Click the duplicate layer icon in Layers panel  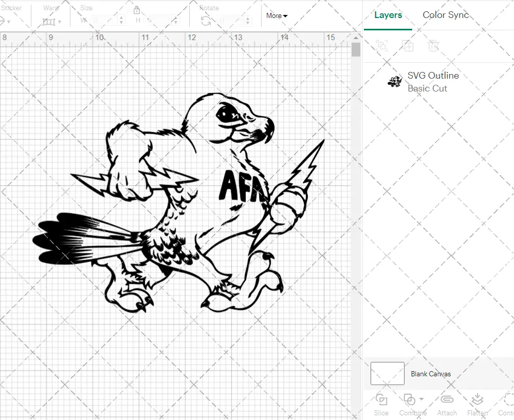408,46
